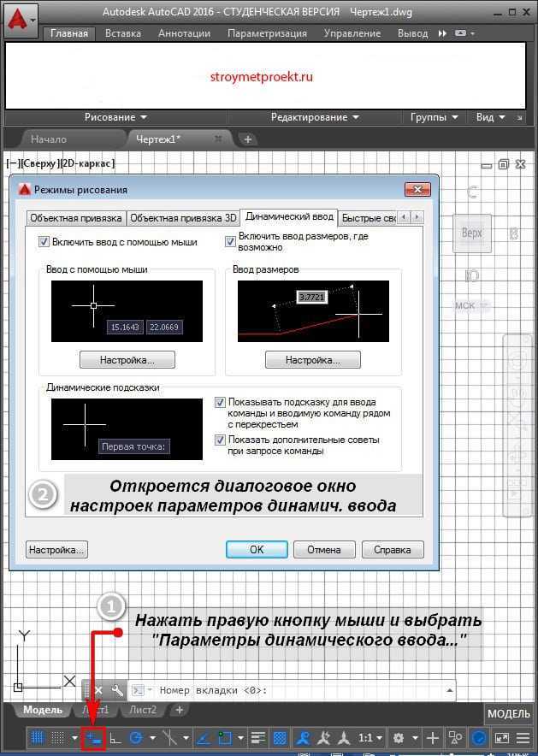Image resolution: width=538 pixels, height=756 pixels.
Task: Uncheck "Включить ввод с помощью мыши"
Action: click(x=44, y=242)
